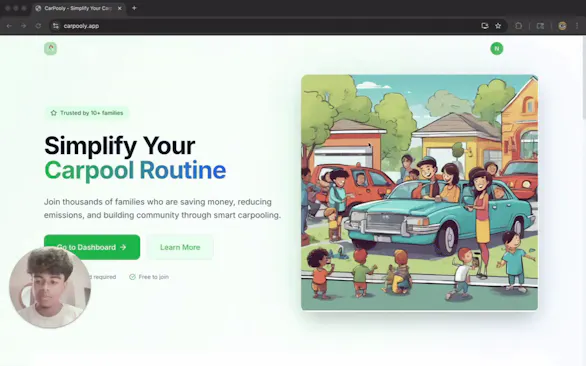Click Go to Dashboard button
The height and width of the screenshot is (366, 586).
92,247
